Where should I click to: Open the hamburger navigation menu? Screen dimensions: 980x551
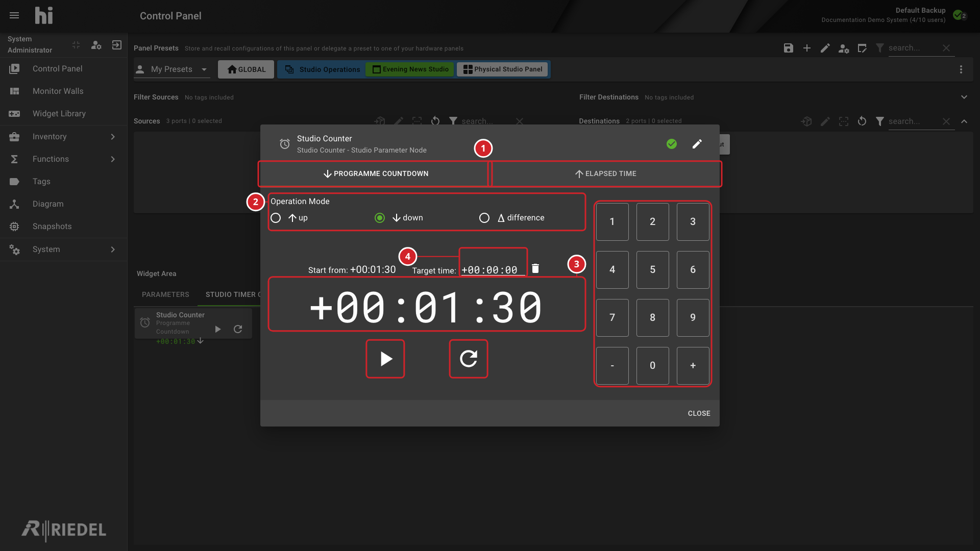[x=14, y=16]
